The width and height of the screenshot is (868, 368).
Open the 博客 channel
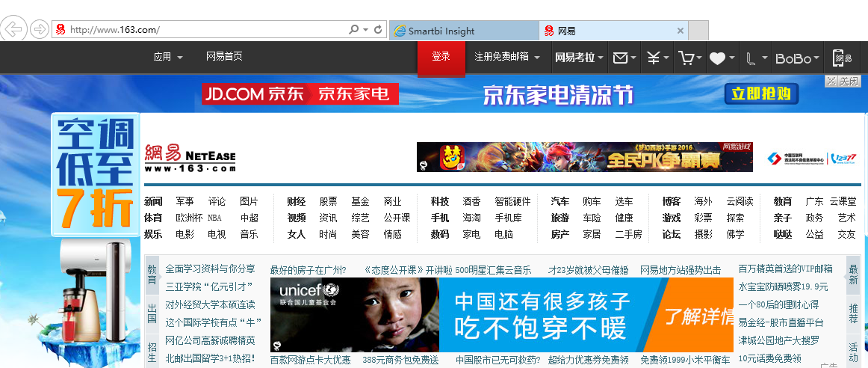(672, 202)
